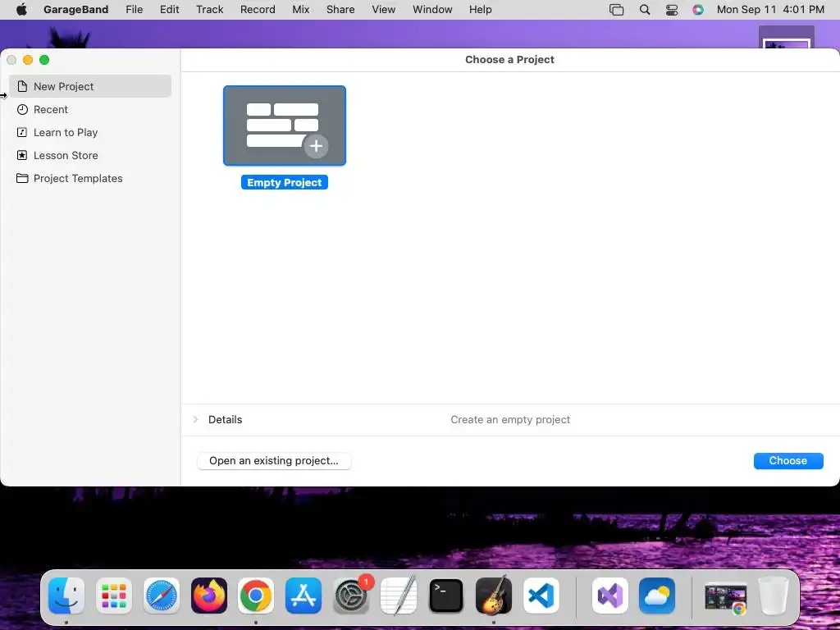Open Visual Studio Code from the Dock

pos(541,596)
